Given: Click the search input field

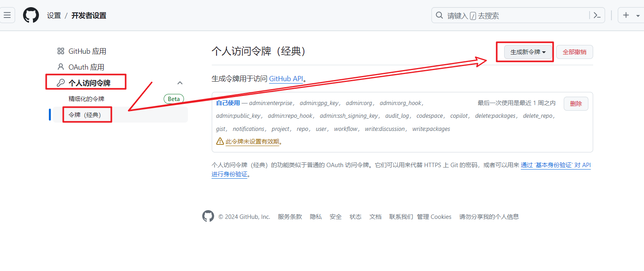Looking at the screenshot, I should tap(512, 16).
